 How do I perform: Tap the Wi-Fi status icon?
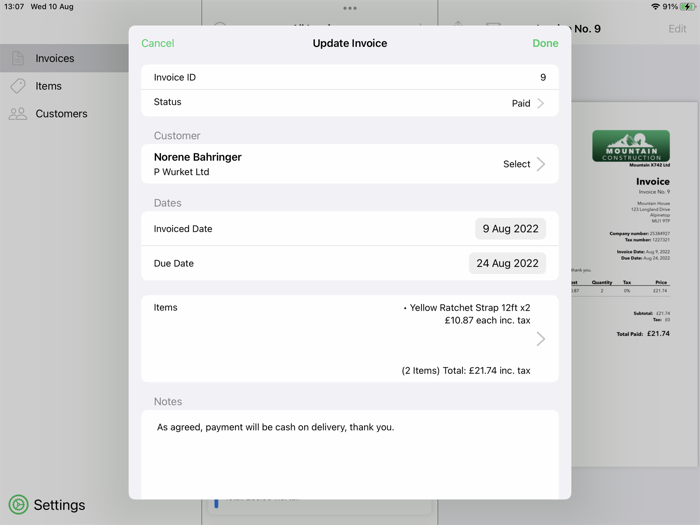(x=655, y=7)
